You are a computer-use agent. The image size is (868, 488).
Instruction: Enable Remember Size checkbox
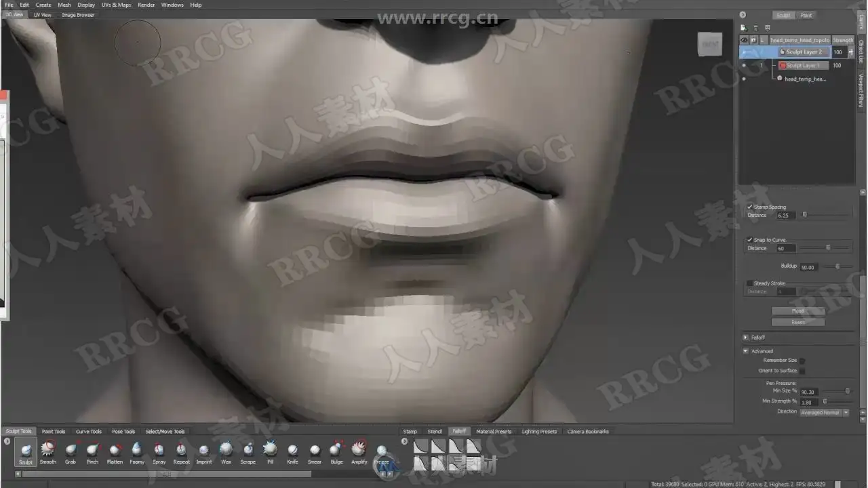pos(802,361)
